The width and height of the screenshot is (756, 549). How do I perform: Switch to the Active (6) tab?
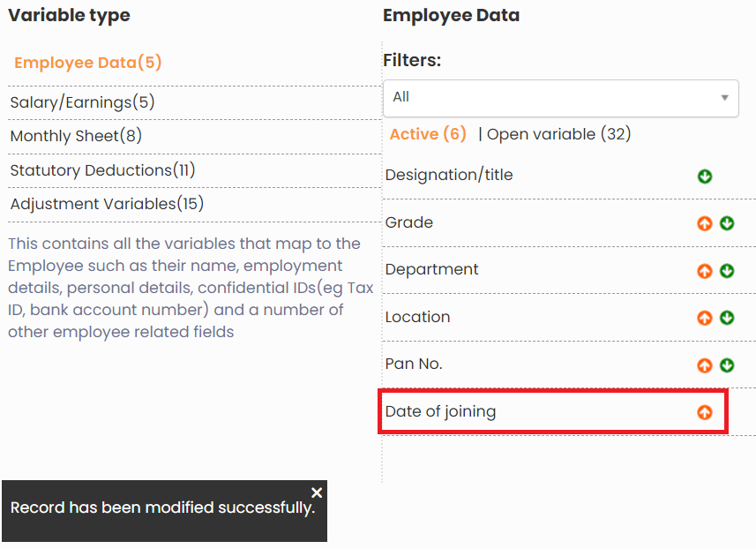[x=428, y=134]
